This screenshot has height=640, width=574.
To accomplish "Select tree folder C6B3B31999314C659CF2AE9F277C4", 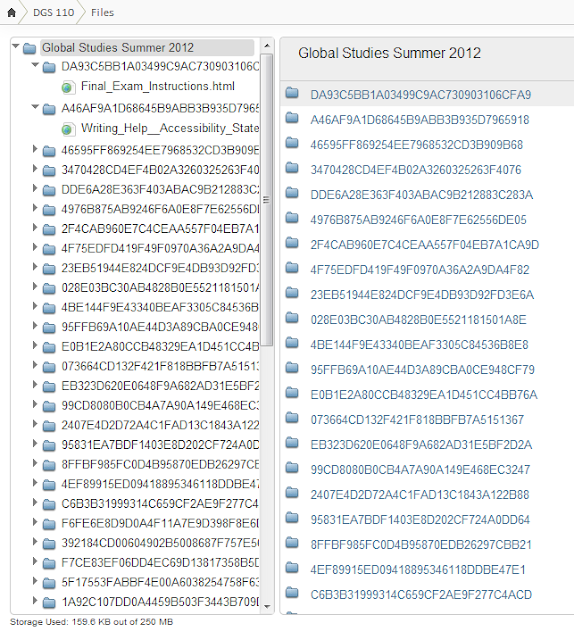I will pos(160,503).
